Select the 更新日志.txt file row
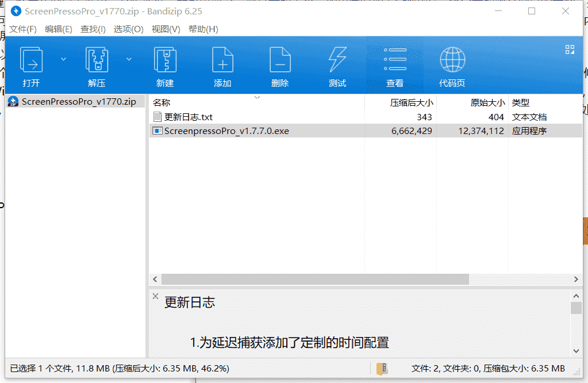 [366, 117]
